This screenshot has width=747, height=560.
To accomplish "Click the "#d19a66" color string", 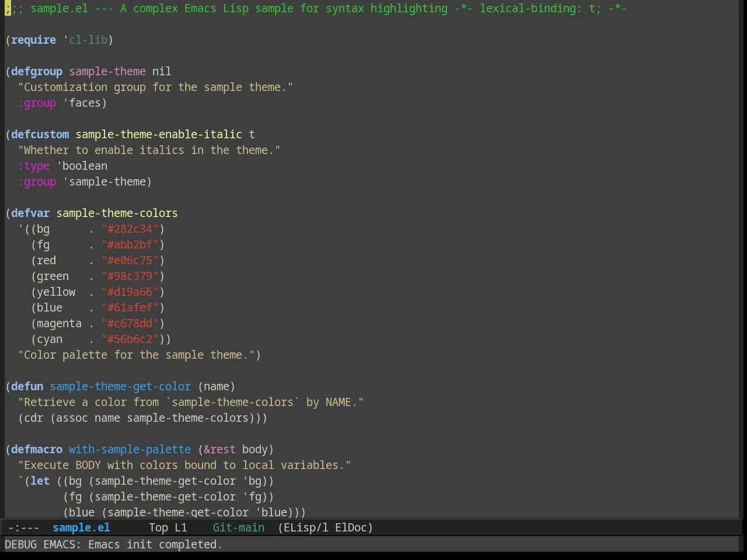I will coord(130,292).
